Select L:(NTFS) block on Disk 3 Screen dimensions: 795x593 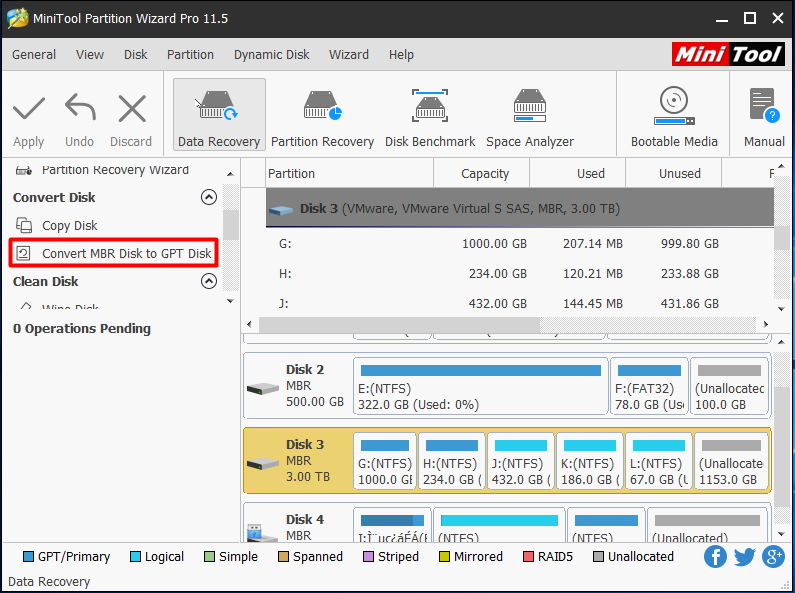[659, 461]
